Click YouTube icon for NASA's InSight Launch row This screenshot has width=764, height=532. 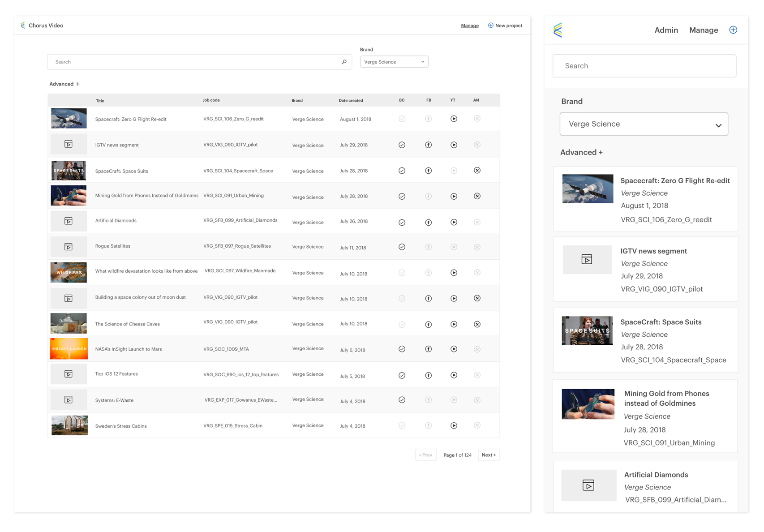point(454,349)
